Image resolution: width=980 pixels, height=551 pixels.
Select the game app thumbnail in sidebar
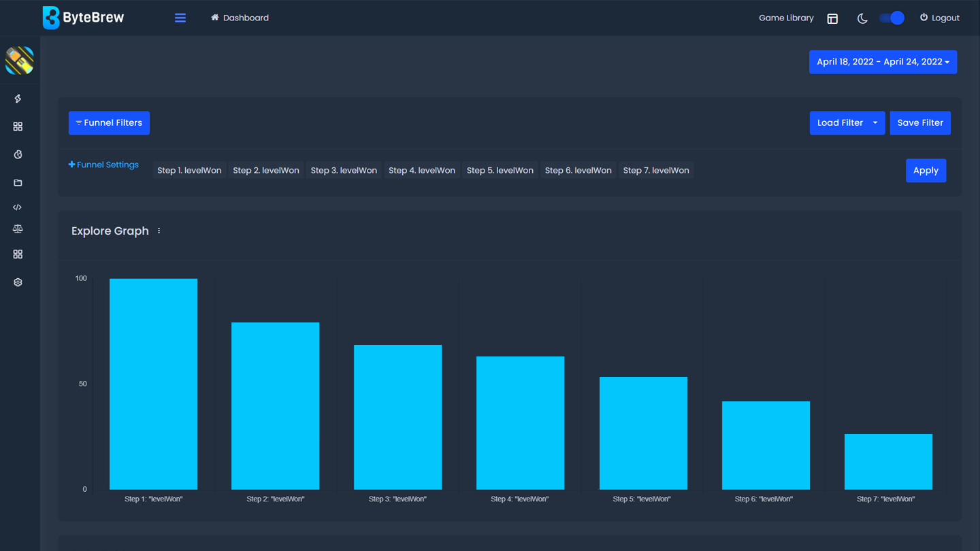19,61
